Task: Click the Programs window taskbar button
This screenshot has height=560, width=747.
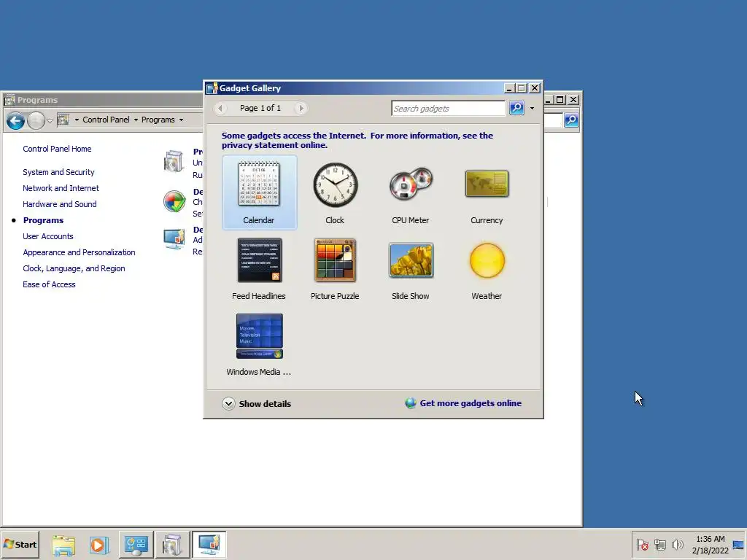Action: (172, 544)
